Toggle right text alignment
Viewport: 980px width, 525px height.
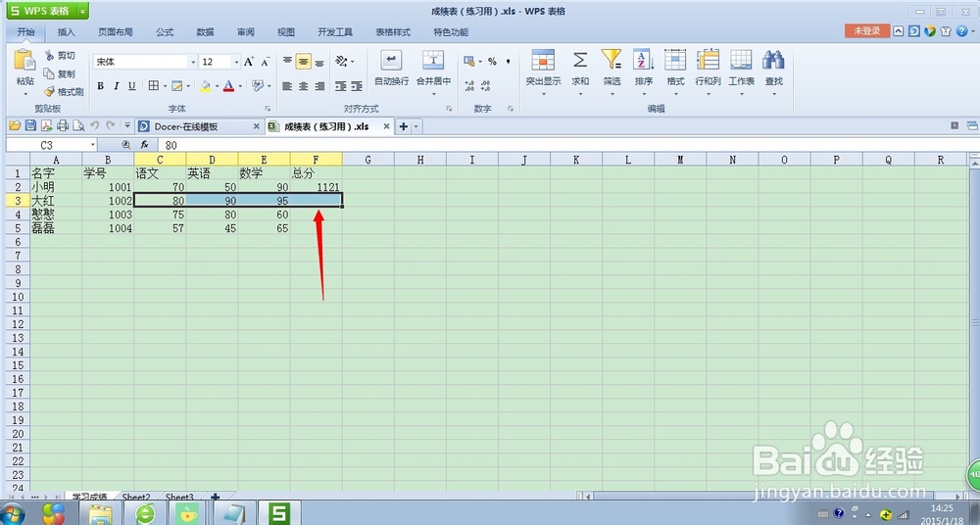pos(319,86)
